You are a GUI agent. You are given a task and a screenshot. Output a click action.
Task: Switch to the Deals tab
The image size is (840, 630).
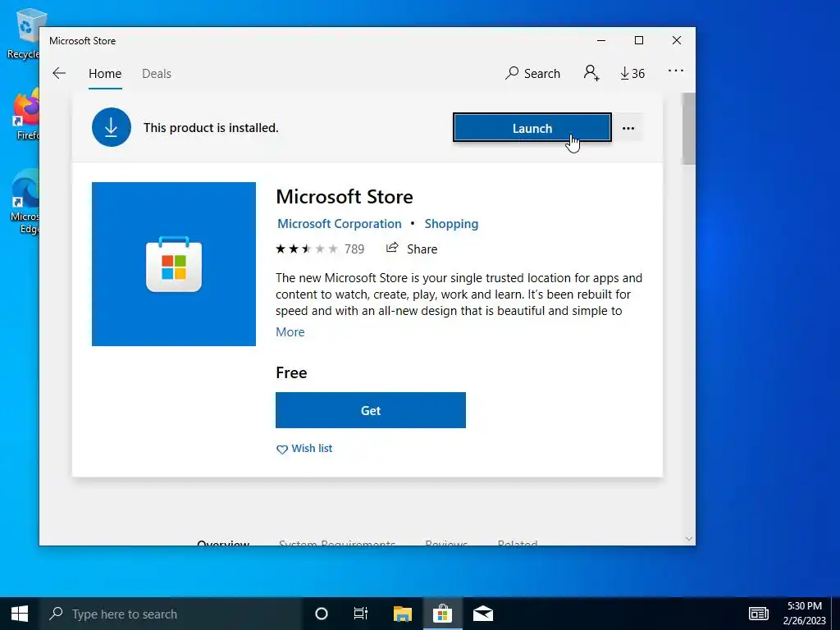pyautogui.click(x=157, y=73)
